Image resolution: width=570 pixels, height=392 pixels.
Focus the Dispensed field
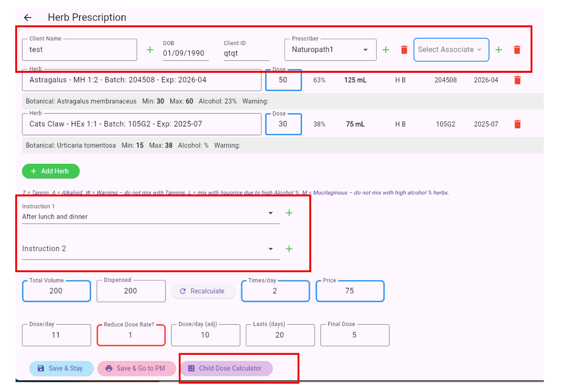click(131, 291)
